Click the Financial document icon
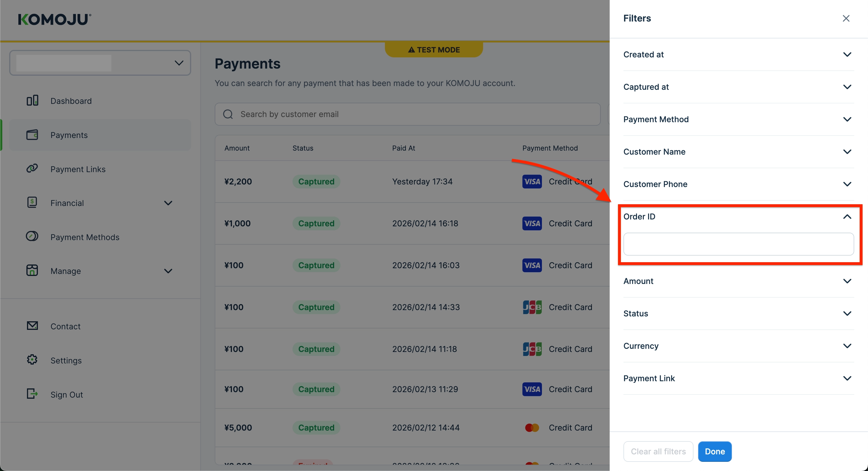 (x=32, y=203)
